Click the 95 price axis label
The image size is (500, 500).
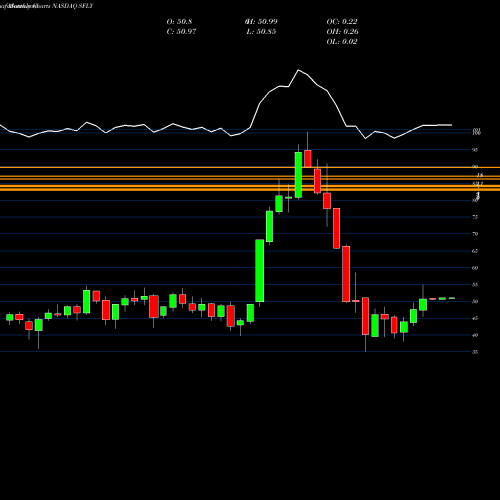click(475, 150)
